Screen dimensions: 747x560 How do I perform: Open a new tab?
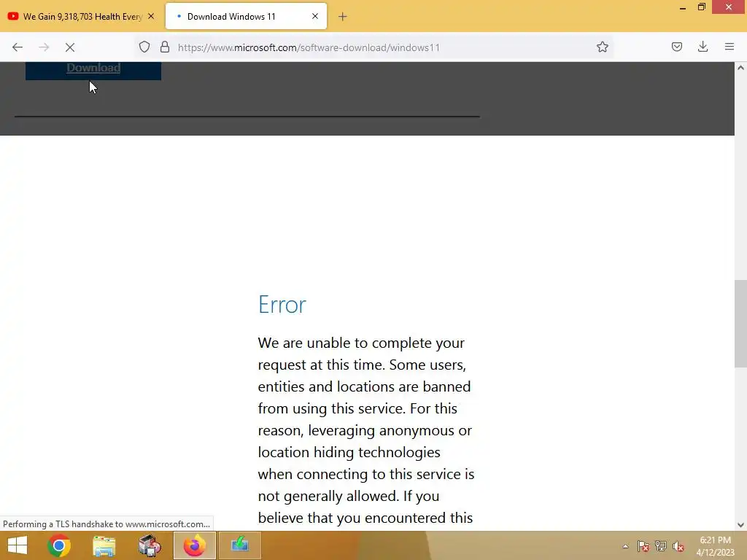click(343, 17)
